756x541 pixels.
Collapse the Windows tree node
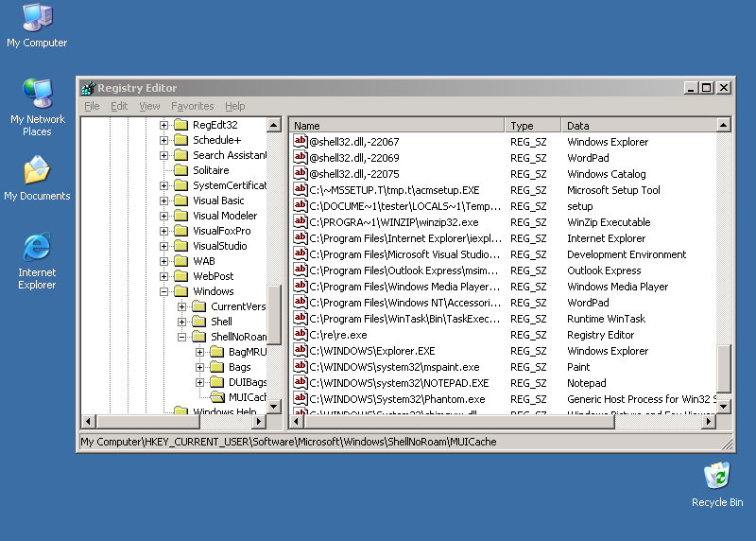pyautogui.click(x=163, y=291)
